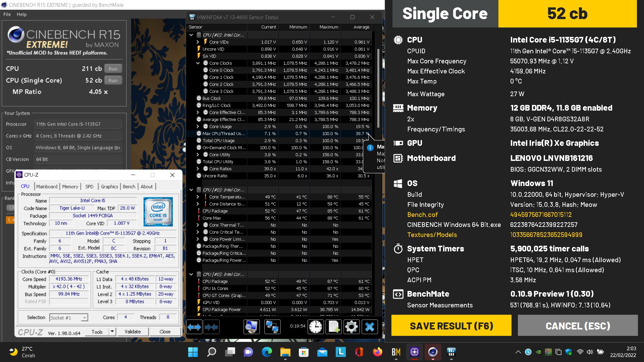Click Maximum column header in HWiNFO
Viewport: 644px width, 362px height.
click(325, 27)
